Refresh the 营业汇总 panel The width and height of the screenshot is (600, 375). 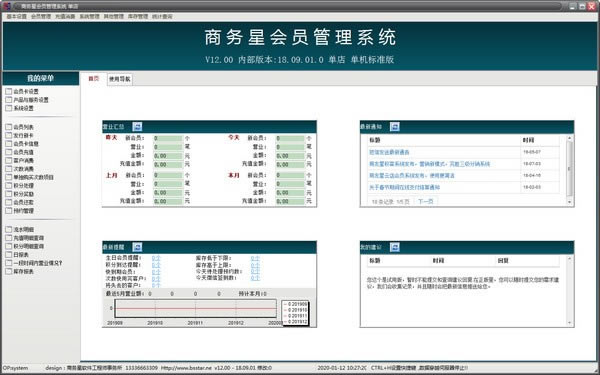(x=137, y=127)
